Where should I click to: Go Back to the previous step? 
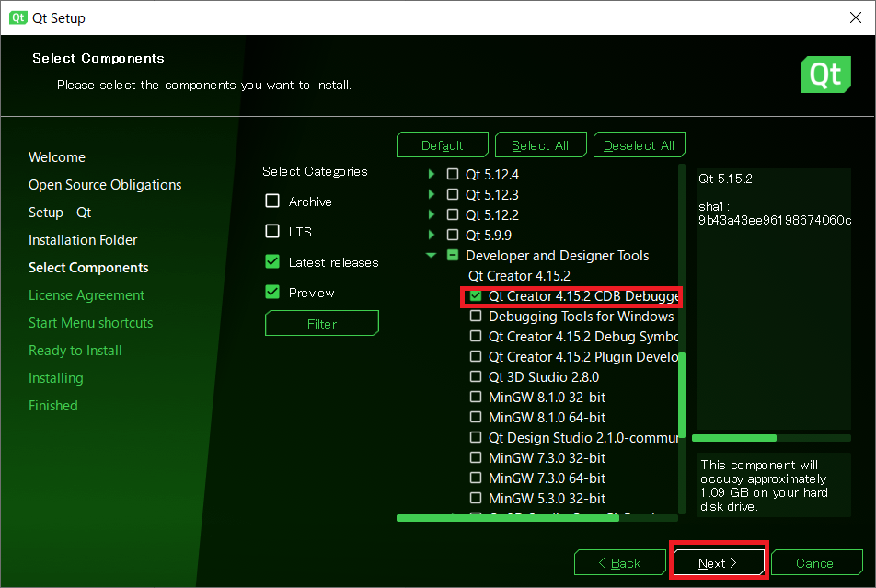pyautogui.click(x=619, y=563)
